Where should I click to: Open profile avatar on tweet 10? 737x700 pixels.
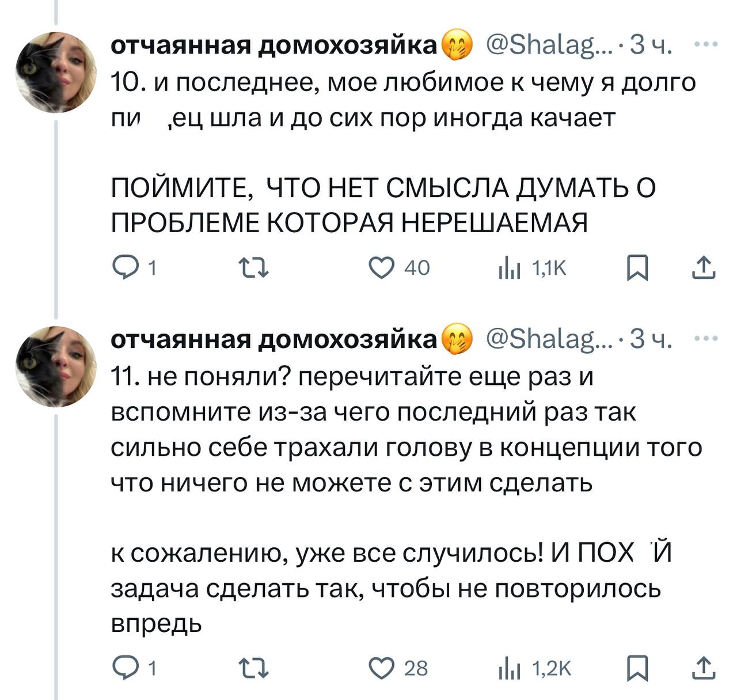pos(56,71)
